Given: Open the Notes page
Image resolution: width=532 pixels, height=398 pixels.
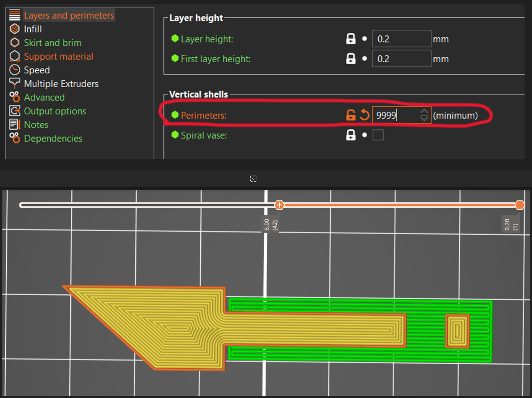Looking at the screenshot, I should 36,125.
